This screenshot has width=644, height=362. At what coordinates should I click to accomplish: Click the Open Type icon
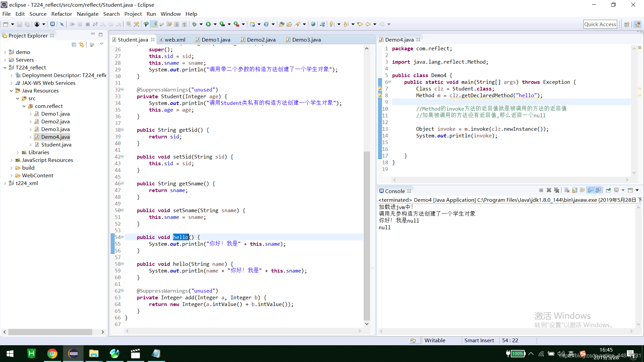click(x=281, y=24)
